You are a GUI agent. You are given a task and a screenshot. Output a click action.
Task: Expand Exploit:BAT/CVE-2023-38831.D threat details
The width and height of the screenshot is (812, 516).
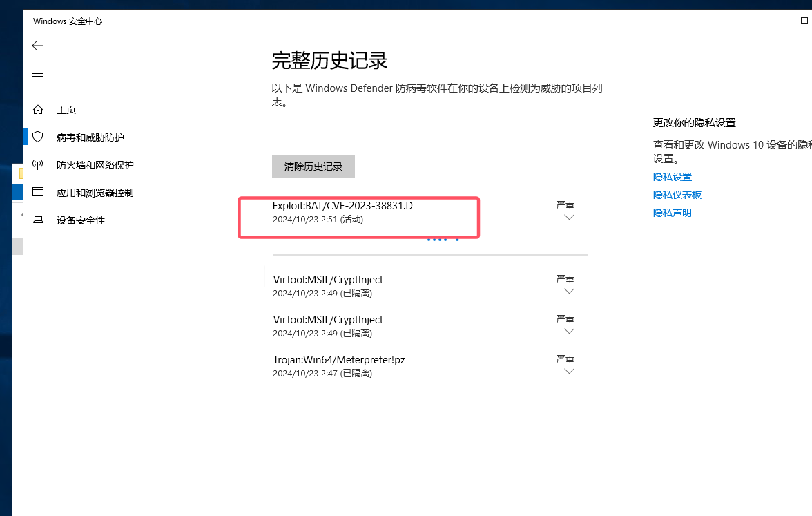[x=569, y=218]
